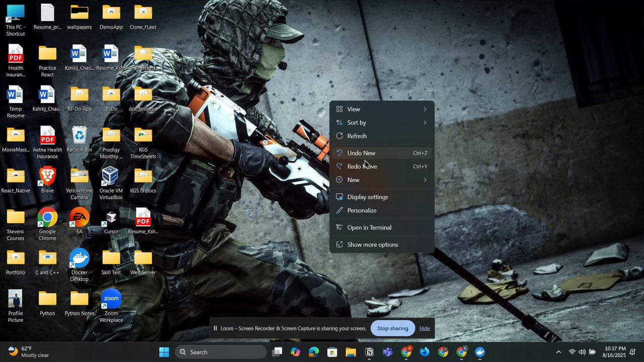Open Display settings from context menu

(382, 197)
